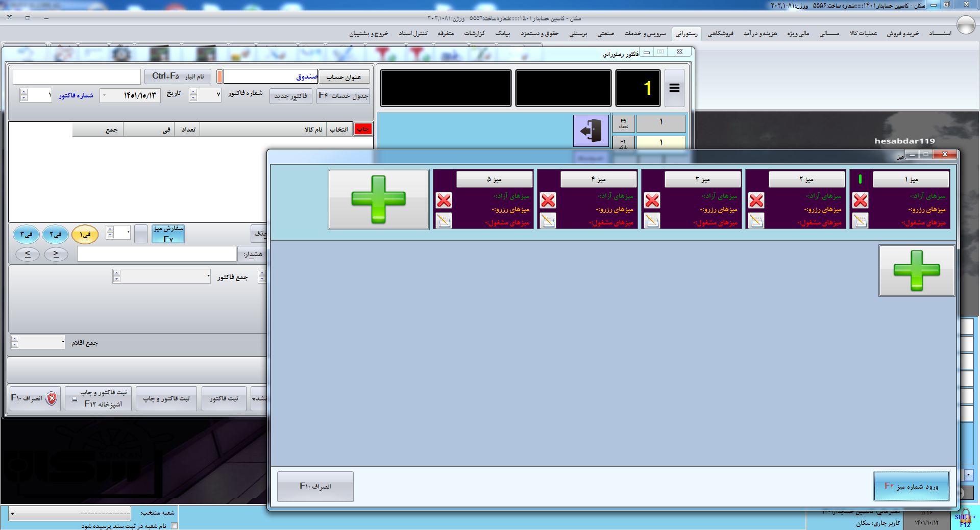
Task: Click the red چاپ column button
Action: pos(363,129)
